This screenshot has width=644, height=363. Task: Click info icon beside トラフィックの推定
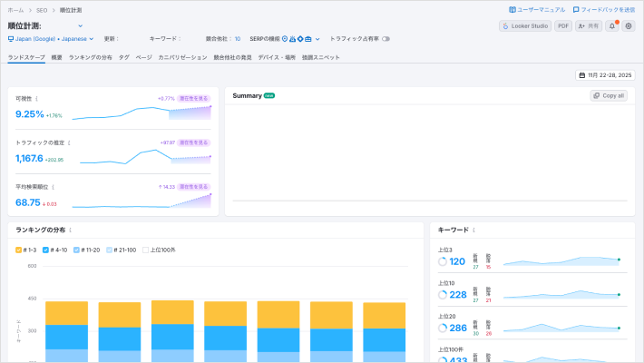[68, 142]
